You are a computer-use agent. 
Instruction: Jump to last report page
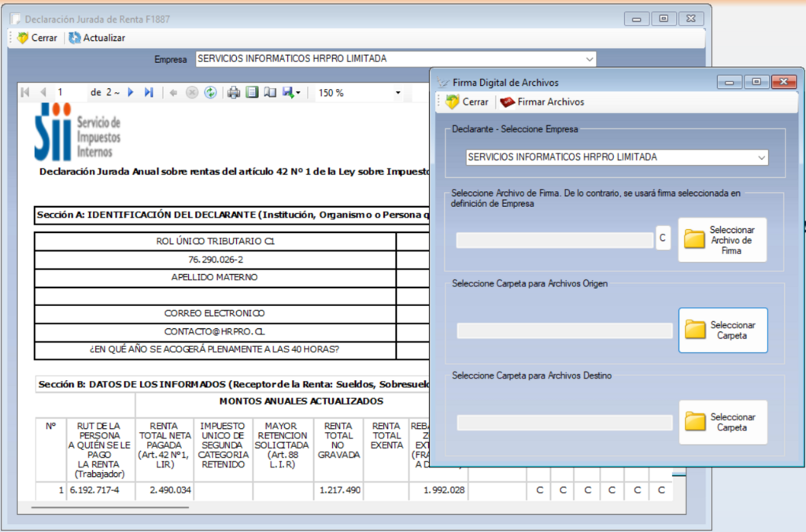(x=149, y=93)
